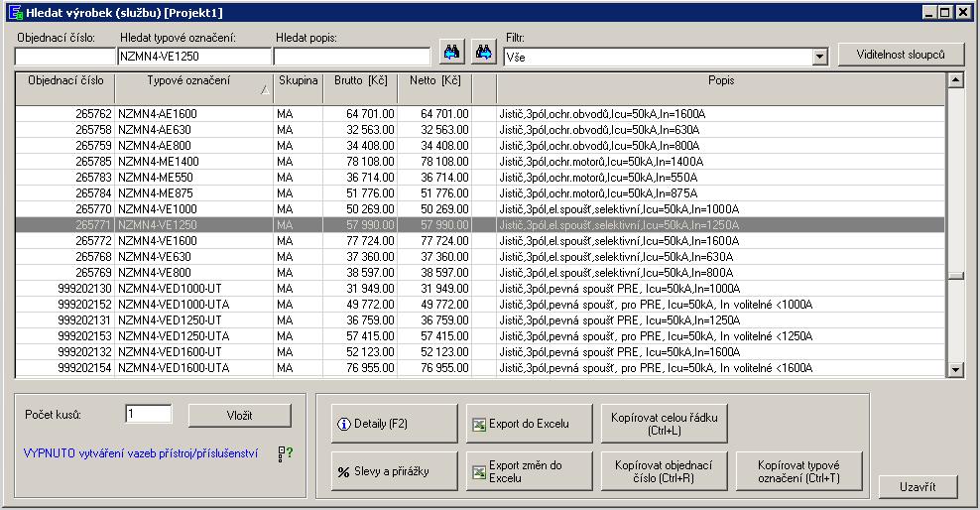Click Export do Excelu button
This screenshot has height=510, width=980.
(529, 423)
